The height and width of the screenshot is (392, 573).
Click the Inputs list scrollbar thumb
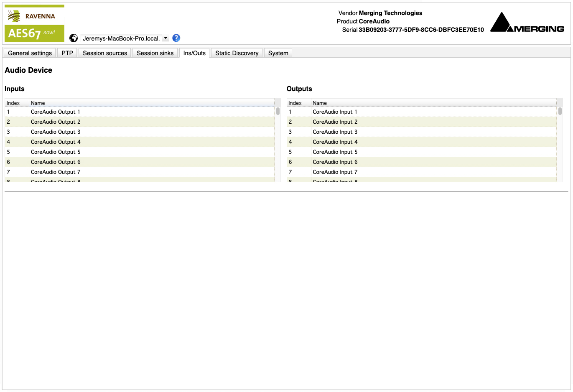pos(278,111)
